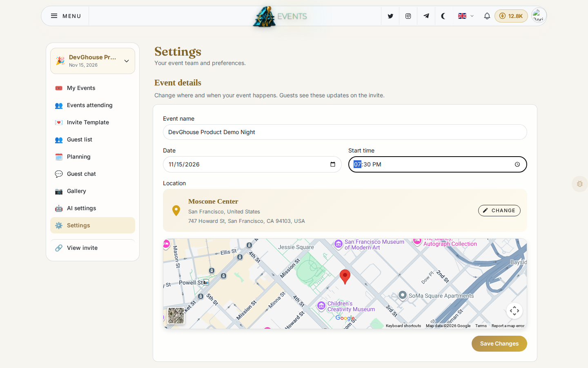Viewport: 588px width, 368px height.
Task: Click the Events logo in header
Action: point(280,16)
